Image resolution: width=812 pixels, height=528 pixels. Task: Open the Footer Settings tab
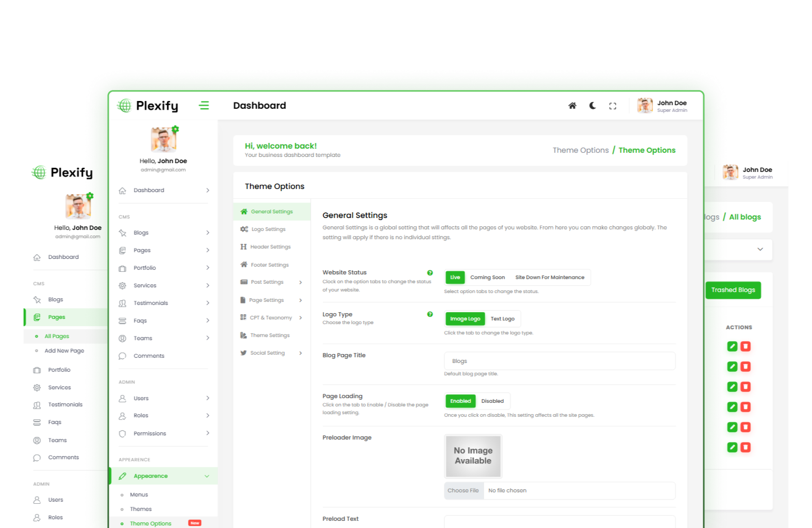point(269,265)
